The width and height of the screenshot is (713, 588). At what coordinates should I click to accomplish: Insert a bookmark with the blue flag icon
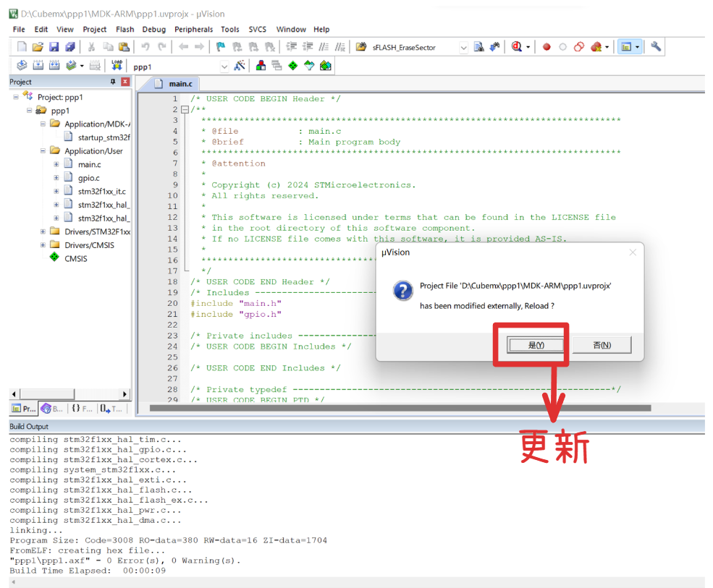[221, 47]
